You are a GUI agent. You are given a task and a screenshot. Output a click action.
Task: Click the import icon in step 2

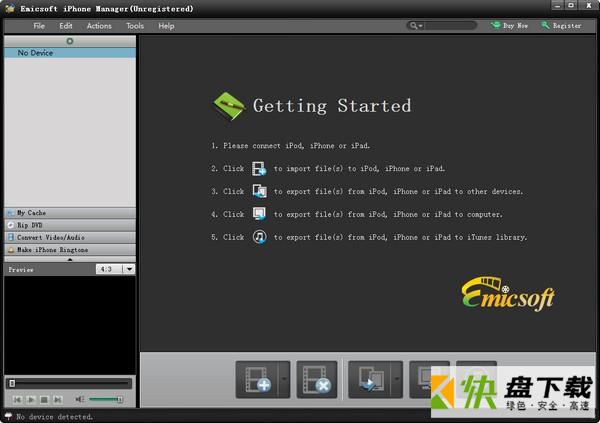click(259, 168)
